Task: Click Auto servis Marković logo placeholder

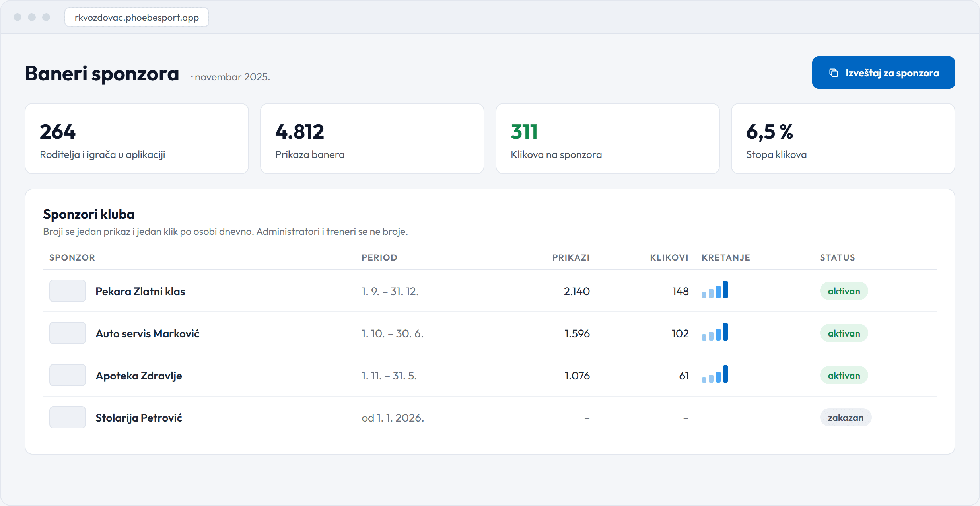Action: (x=68, y=333)
